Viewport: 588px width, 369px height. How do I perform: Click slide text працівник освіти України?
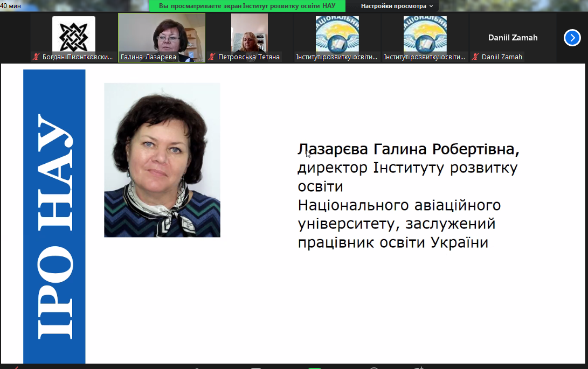pos(392,243)
